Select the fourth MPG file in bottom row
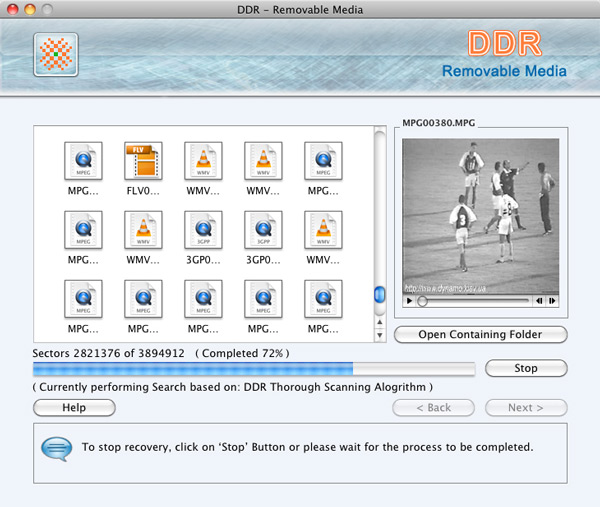Viewport: 600px width, 507px height. click(263, 299)
